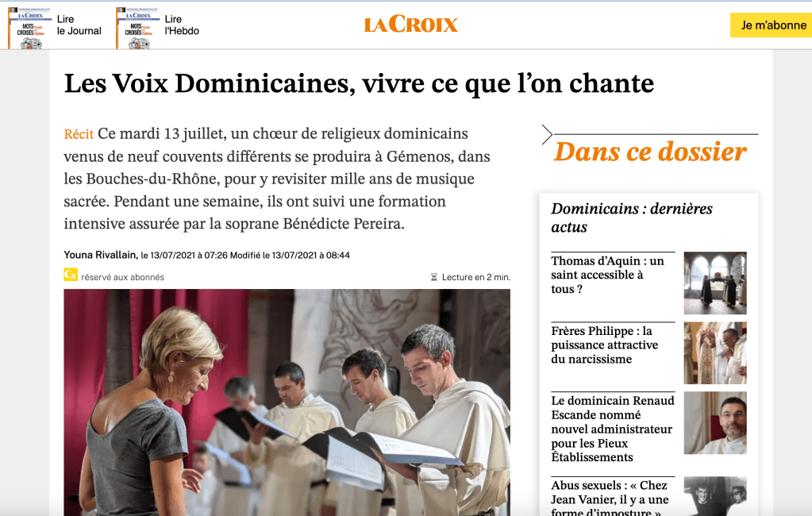This screenshot has height=516, width=812.
Task: Click the yellow Cx subscriber badge icon
Action: pyautogui.click(x=71, y=275)
